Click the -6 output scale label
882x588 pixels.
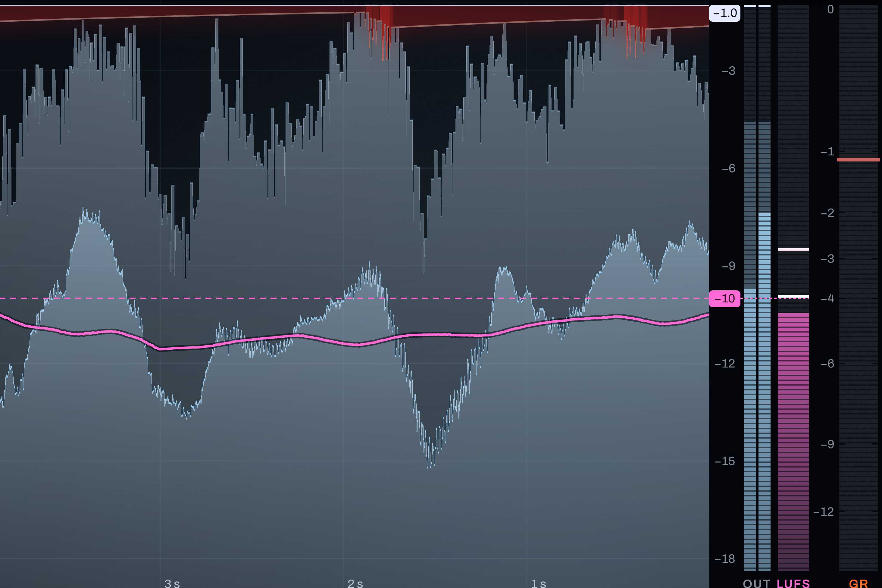[728, 169]
